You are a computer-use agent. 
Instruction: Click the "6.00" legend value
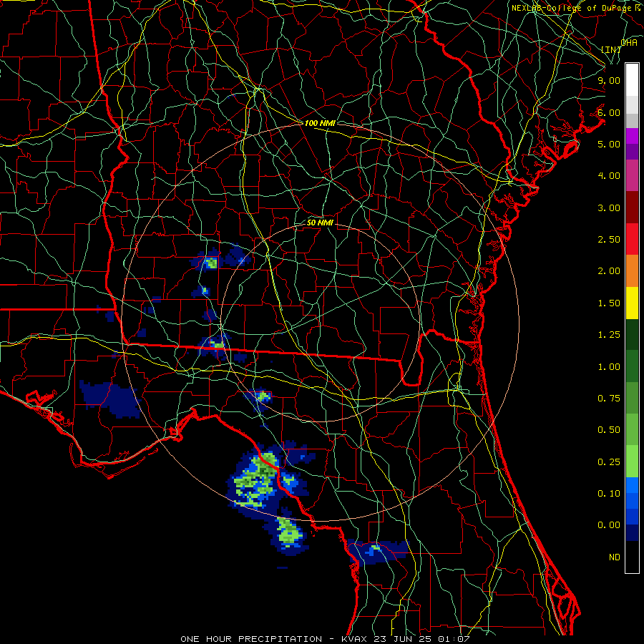[x=609, y=112]
